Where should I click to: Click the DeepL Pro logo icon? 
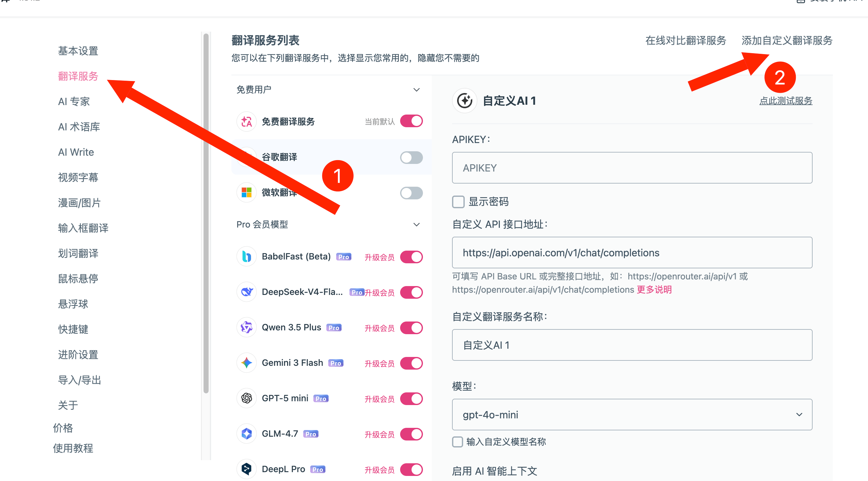pos(246,469)
